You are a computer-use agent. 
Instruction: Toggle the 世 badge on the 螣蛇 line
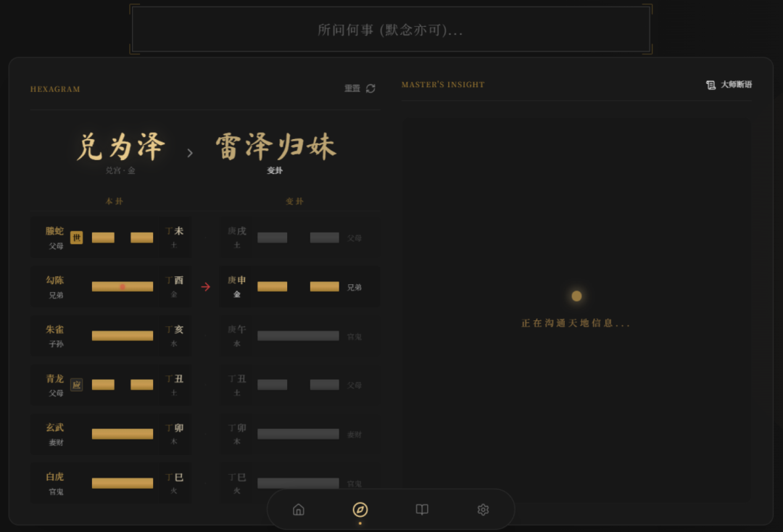pyautogui.click(x=76, y=237)
